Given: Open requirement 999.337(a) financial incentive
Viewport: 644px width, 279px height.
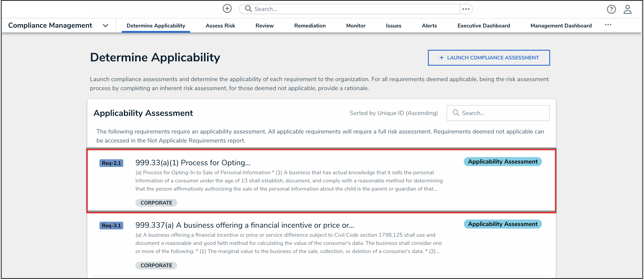Looking at the screenshot, I should pyautogui.click(x=244, y=225).
